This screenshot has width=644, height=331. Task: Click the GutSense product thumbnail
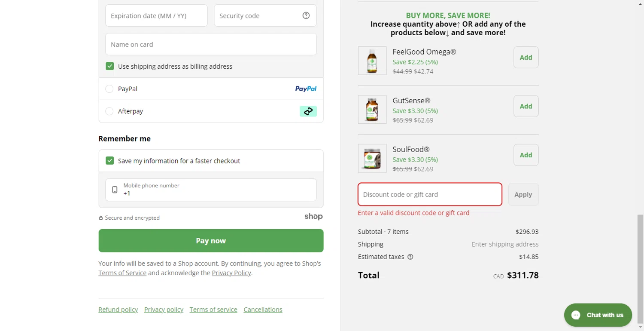pos(372,110)
